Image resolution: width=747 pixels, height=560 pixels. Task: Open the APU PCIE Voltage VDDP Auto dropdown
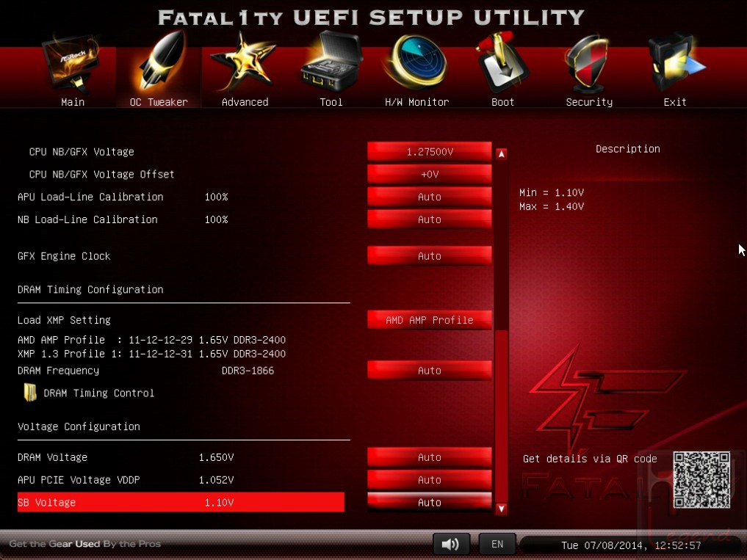(x=430, y=480)
